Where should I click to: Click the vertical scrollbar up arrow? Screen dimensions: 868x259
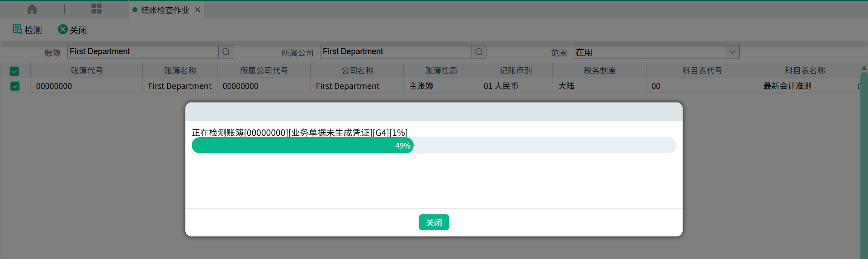coord(864,68)
